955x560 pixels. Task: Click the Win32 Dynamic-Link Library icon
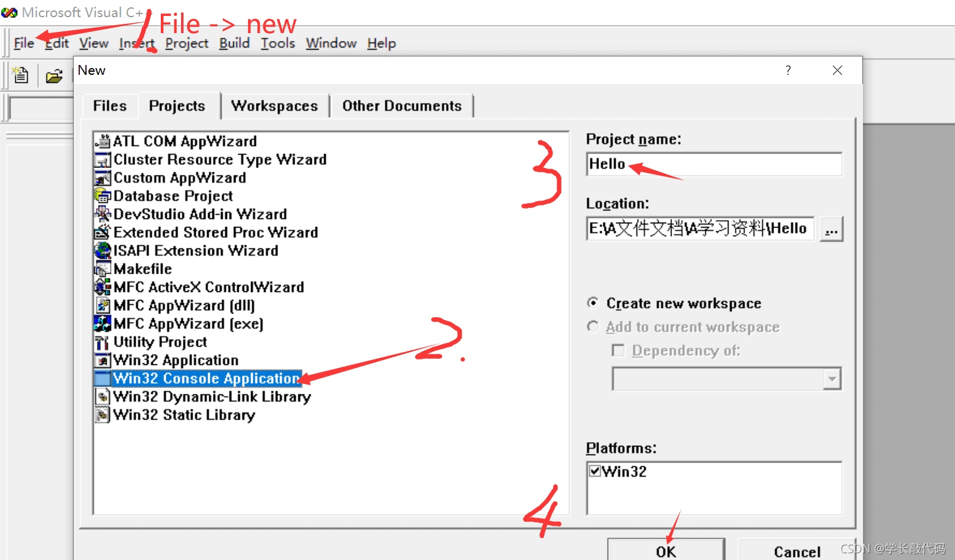[x=102, y=397]
